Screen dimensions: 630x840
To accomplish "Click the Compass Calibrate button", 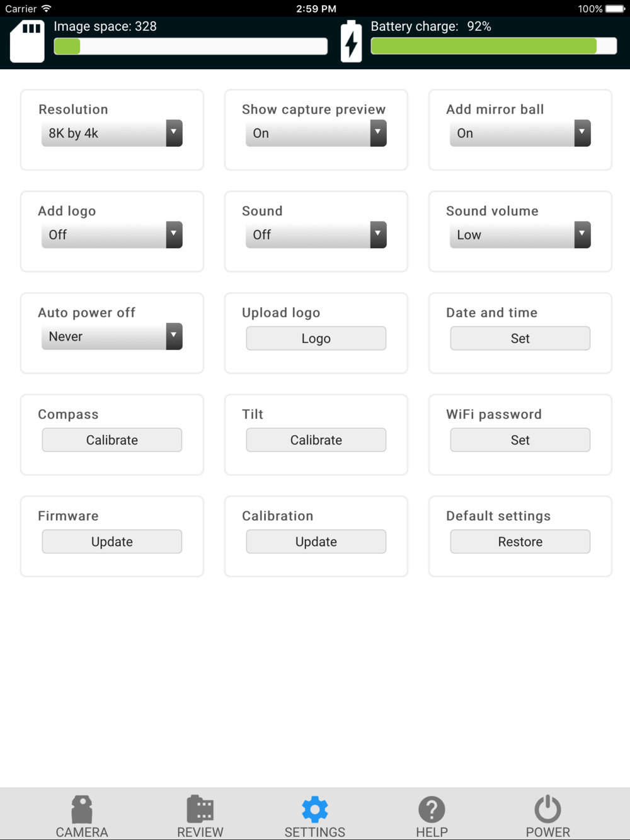I will (x=112, y=440).
